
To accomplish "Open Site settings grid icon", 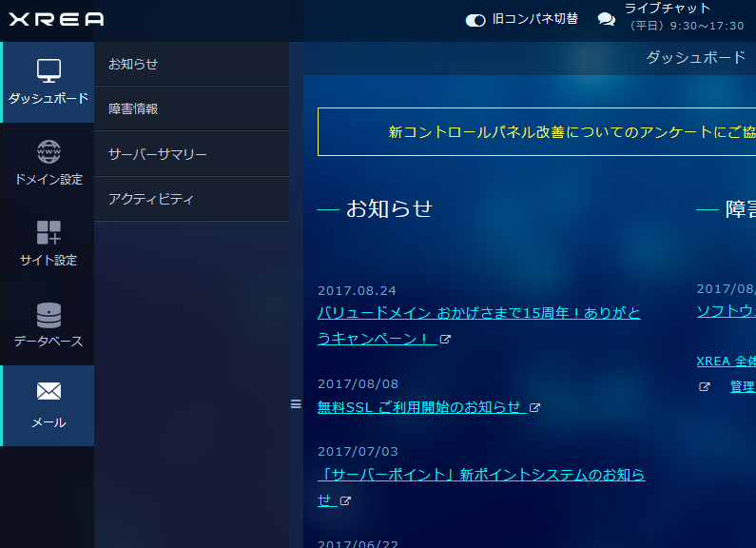I will 48,232.
